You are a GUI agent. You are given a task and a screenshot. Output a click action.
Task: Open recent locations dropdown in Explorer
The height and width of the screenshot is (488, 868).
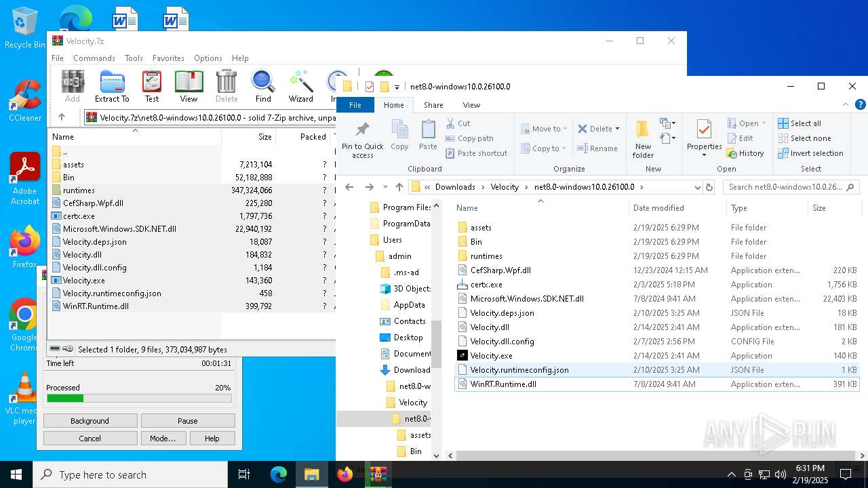pos(384,187)
